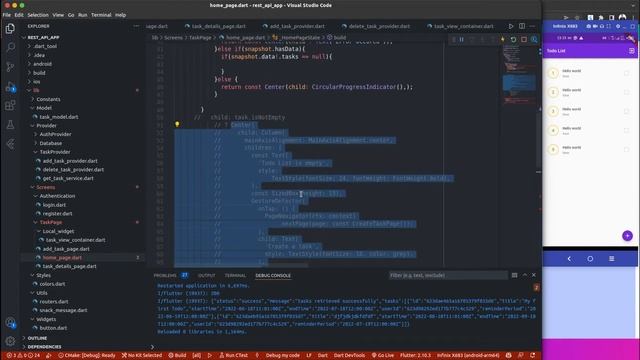Pause the debug session
This screenshot has height=360, width=640.
pos(462,40)
